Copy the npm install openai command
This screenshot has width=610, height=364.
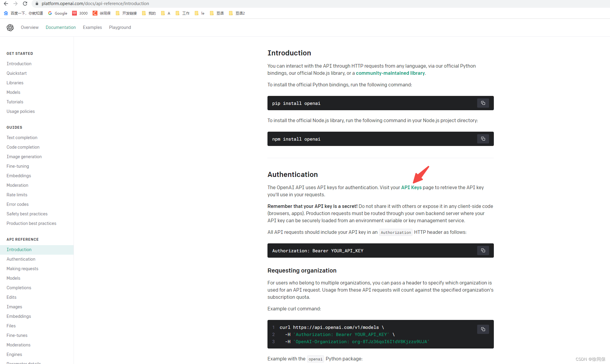483,139
